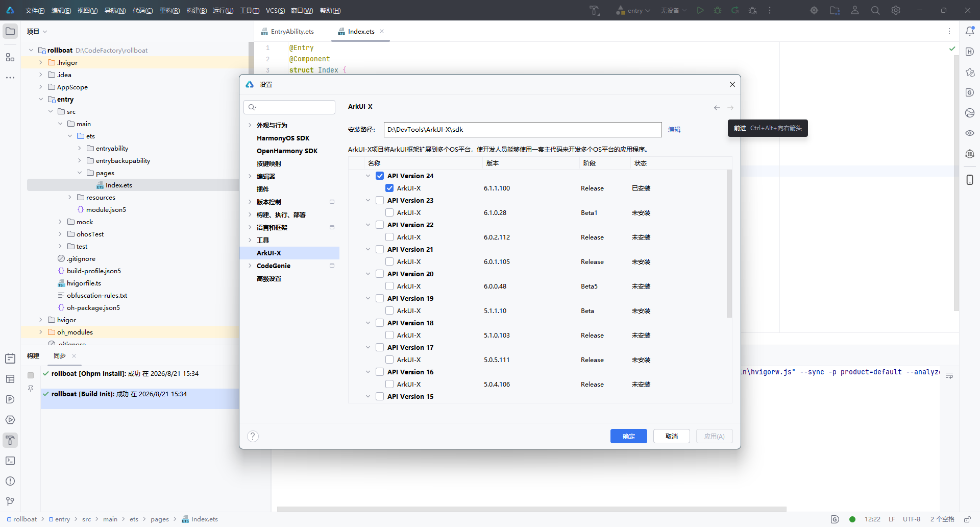Check API Version 21 checkbox
Viewport: 980px width, 527px height.
380,249
